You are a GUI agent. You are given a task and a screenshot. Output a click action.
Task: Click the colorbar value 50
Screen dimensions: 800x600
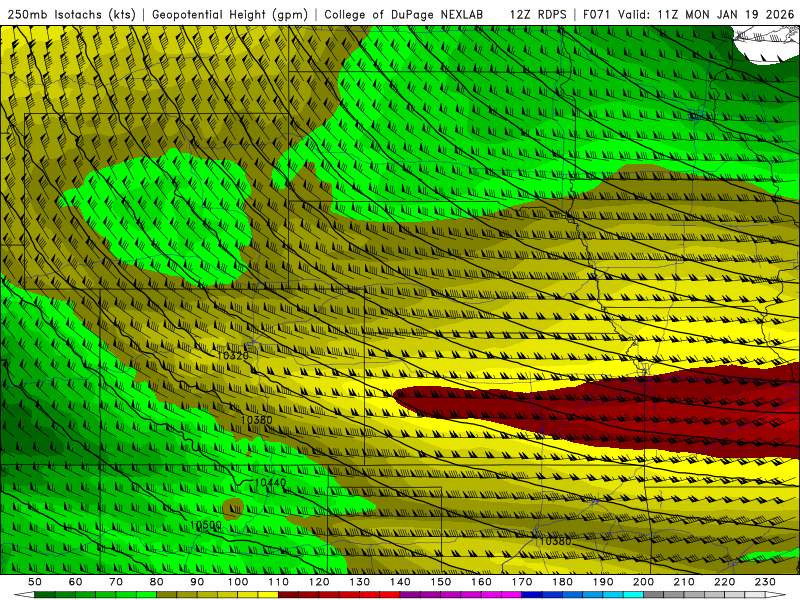35,582
